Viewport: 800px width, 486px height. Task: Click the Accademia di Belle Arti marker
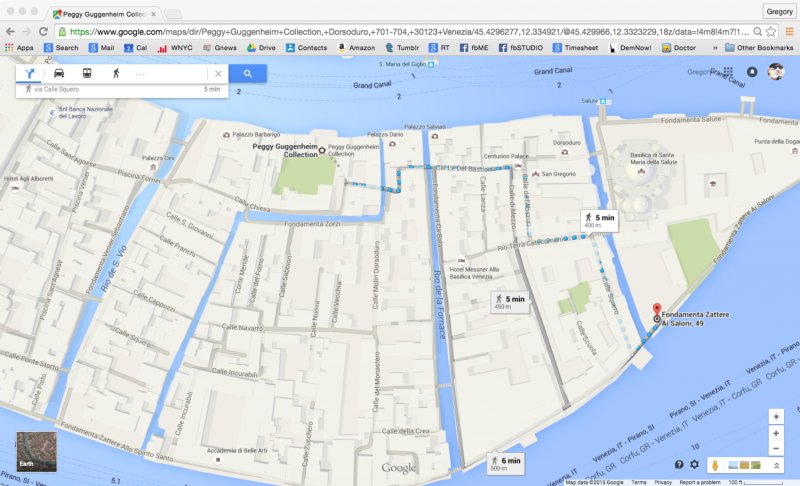[218, 459]
